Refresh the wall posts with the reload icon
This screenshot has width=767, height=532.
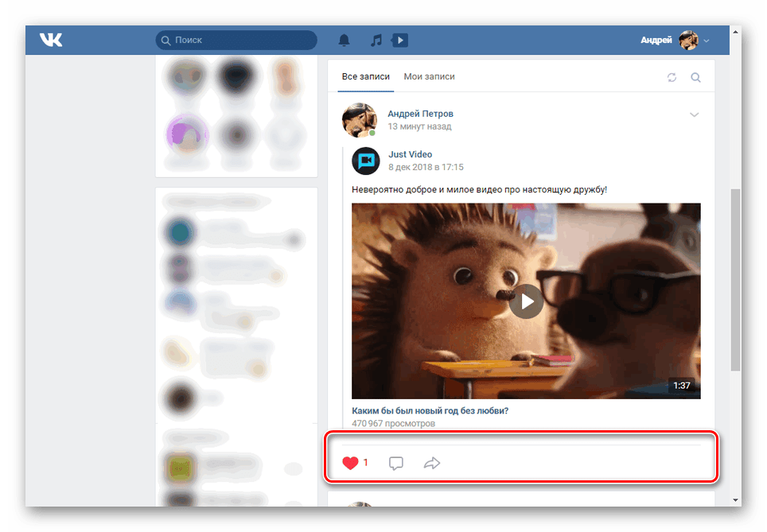click(x=672, y=77)
